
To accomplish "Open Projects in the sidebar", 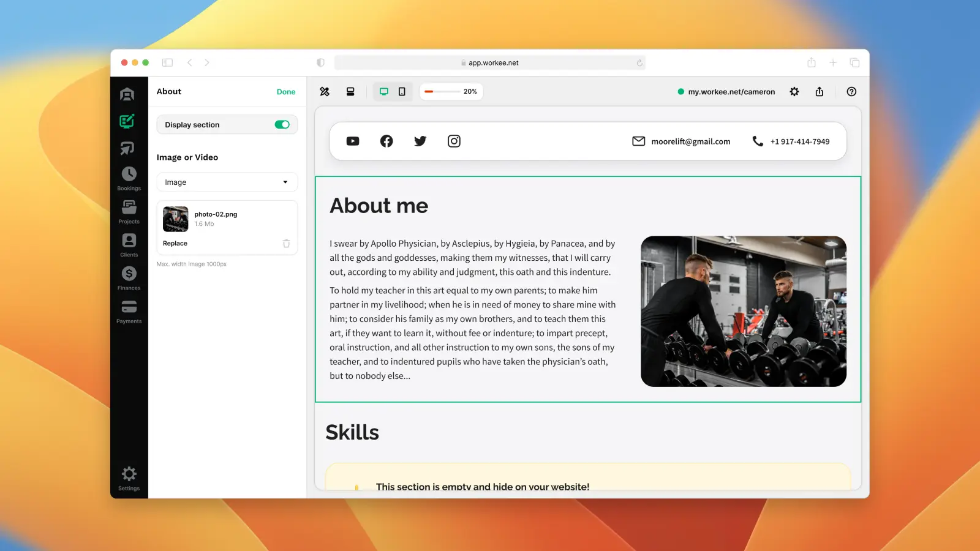I will [x=129, y=212].
